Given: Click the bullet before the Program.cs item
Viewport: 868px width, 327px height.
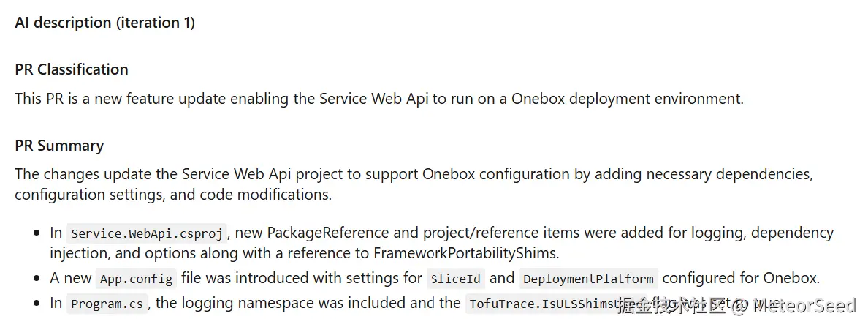Looking at the screenshot, I should [37, 304].
